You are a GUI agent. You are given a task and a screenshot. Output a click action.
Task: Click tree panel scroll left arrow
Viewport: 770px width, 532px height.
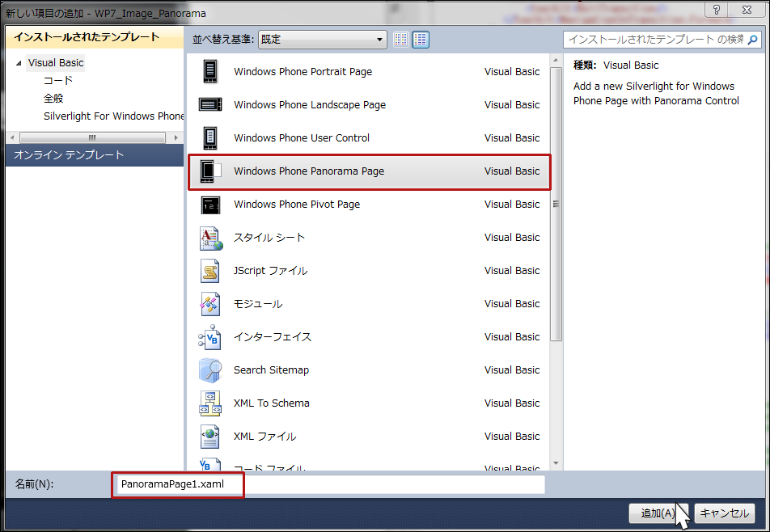click(x=12, y=138)
